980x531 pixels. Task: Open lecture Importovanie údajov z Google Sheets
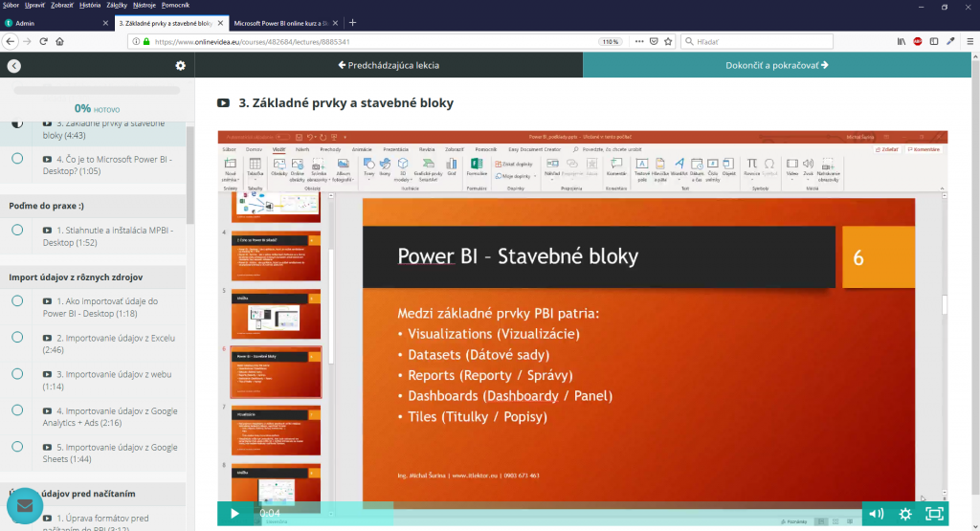tap(110, 453)
